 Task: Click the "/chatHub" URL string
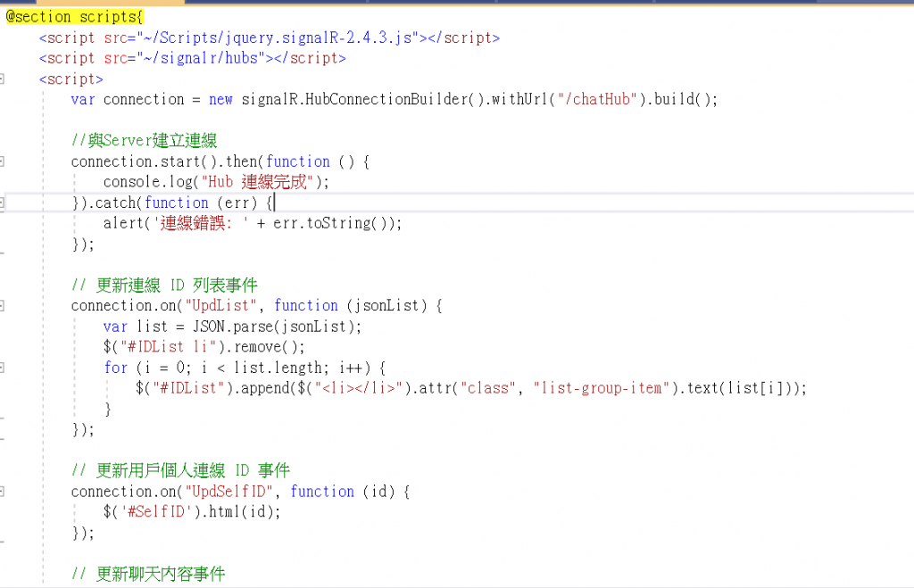tap(597, 99)
